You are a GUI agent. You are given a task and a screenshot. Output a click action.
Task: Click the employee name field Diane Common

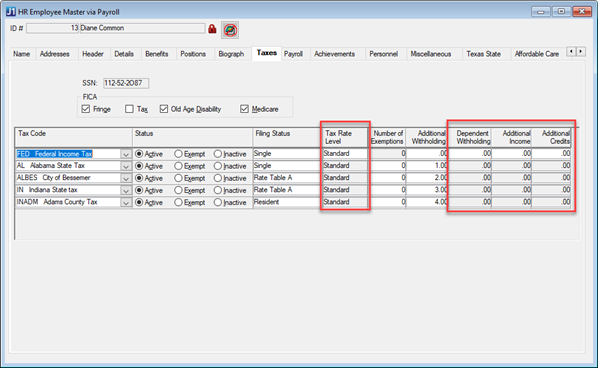(x=142, y=28)
